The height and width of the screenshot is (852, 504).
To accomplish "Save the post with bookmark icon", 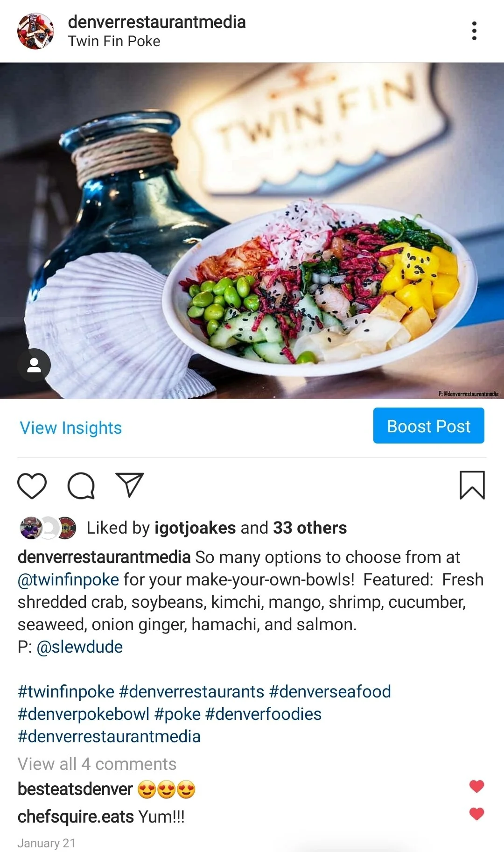I will [472, 485].
